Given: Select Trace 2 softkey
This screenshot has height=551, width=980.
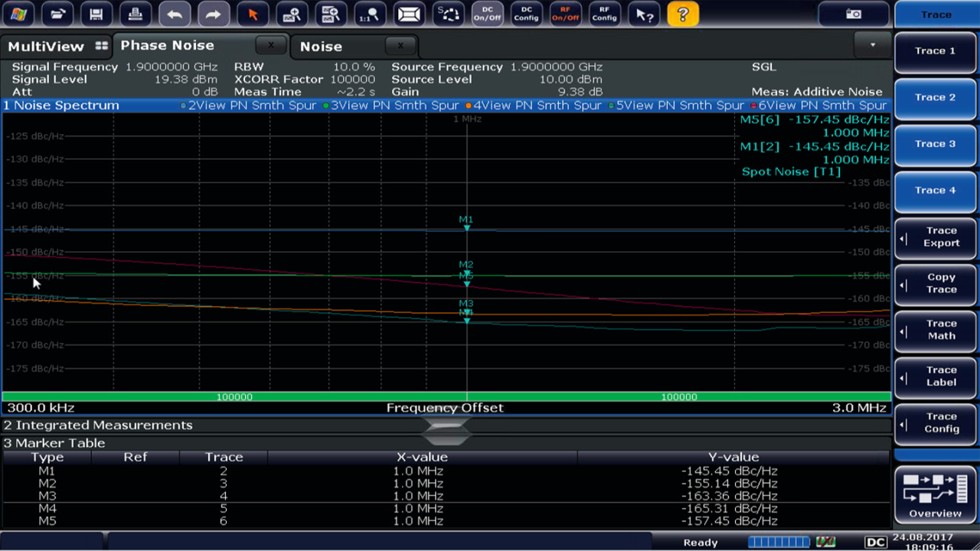Looking at the screenshot, I should pyautogui.click(x=935, y=98).
